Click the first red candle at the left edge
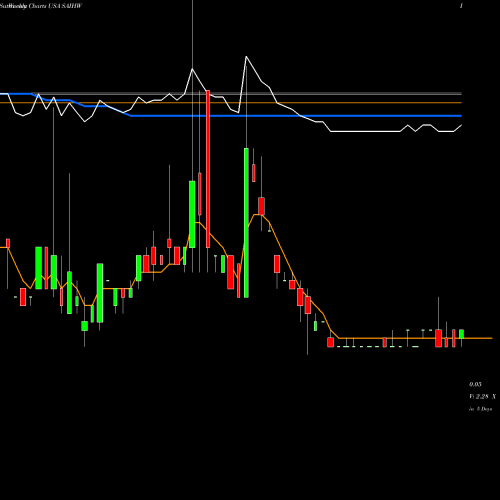 tap(8, 243)
